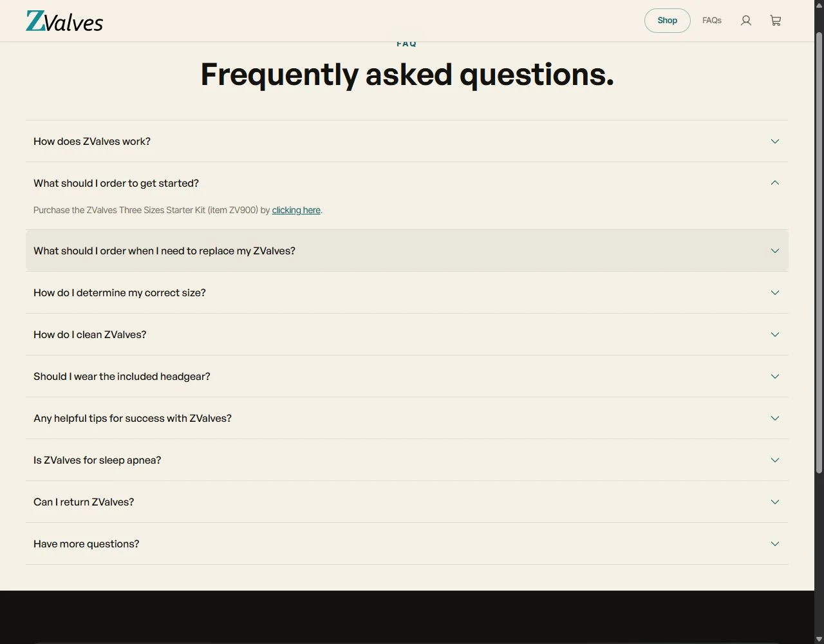Open the shopping cart icon
Image resolution: width=824 pixels, height=644 pixels.
pos(776,21)
